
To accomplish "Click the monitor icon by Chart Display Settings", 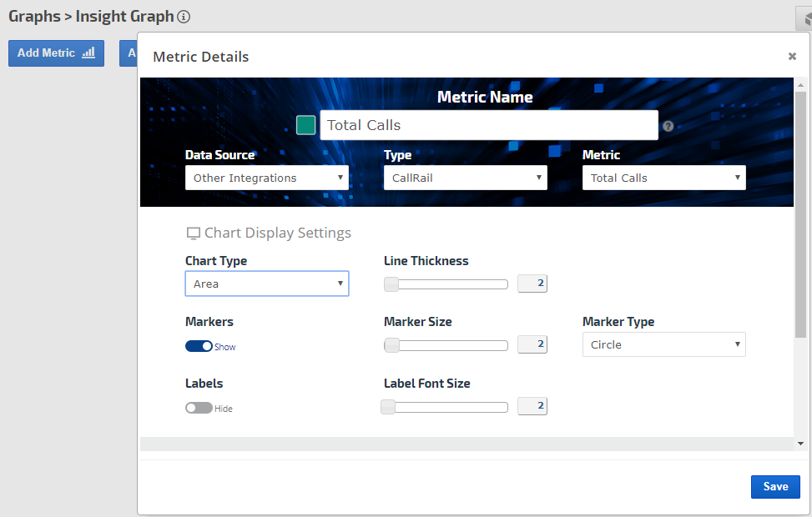I will [x=193, y=233].
